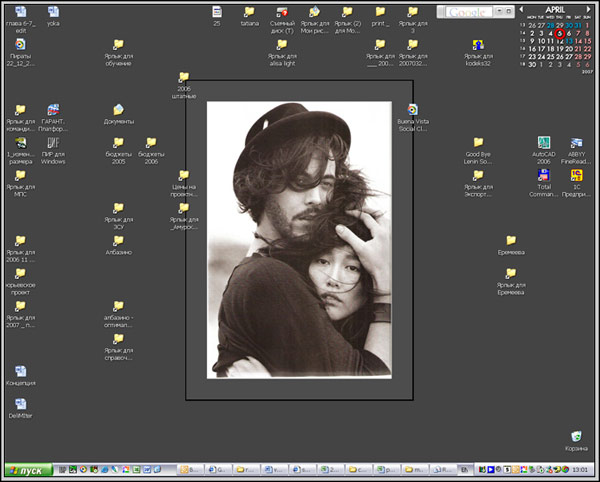
Task: Open the Google deskbar dropdown arrow
Action: tap(499, 11)
